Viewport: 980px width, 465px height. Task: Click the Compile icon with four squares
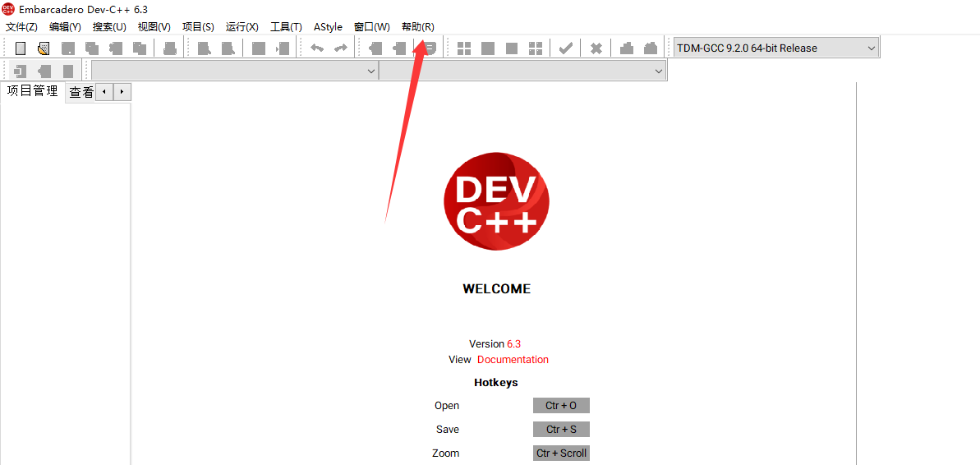click(464, 48)
